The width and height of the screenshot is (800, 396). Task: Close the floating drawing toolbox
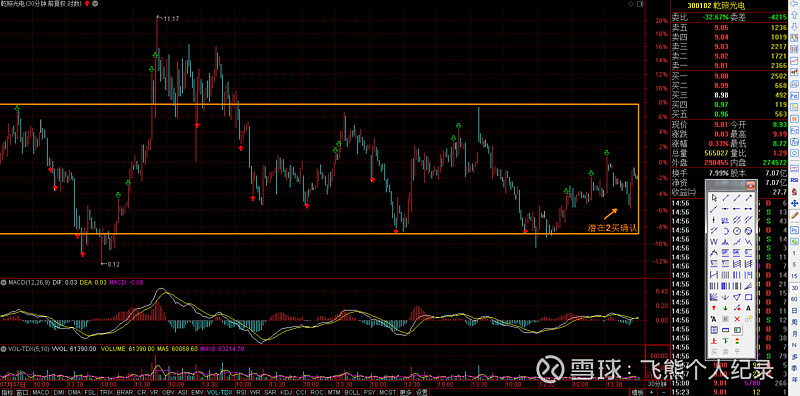click(x=750, y=186)
